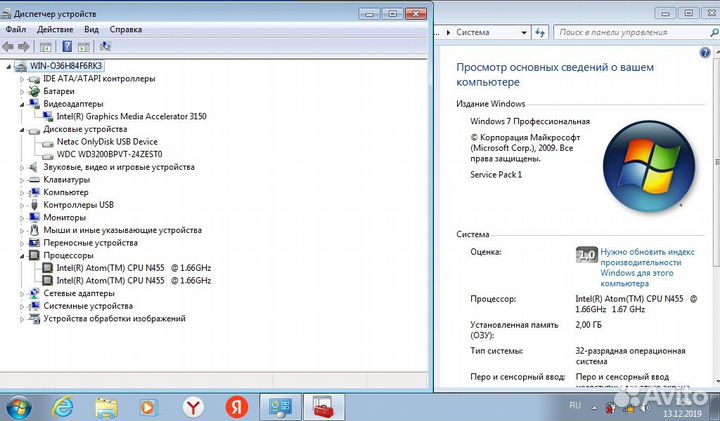Select Netac OnlyDisk USB Device
Screen dimensions: 720x421
(x=107, y=142)
